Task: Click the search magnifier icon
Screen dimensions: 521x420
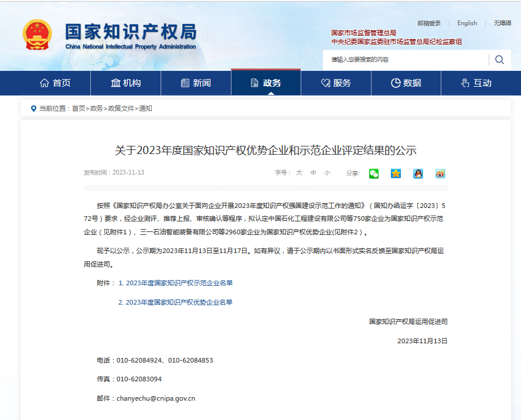Action: click(x=499, y=60)
